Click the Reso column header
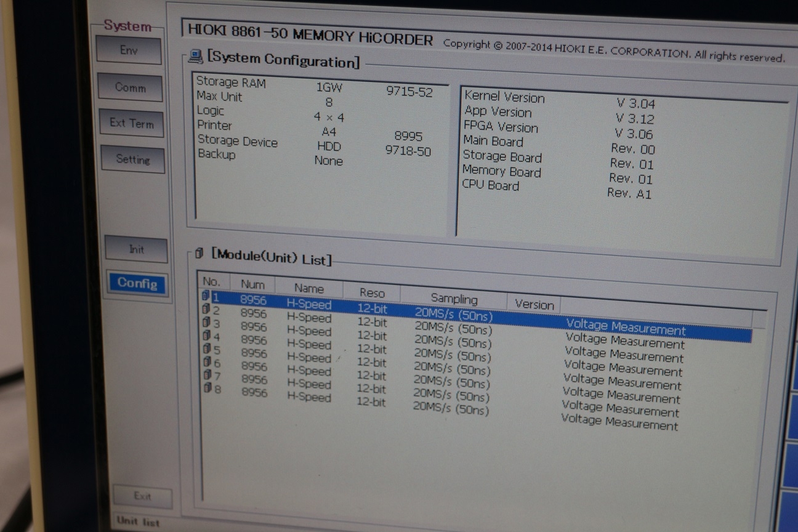Image resolution: width=798 pixels, height=532 pixels. click(x=372, y=293)
